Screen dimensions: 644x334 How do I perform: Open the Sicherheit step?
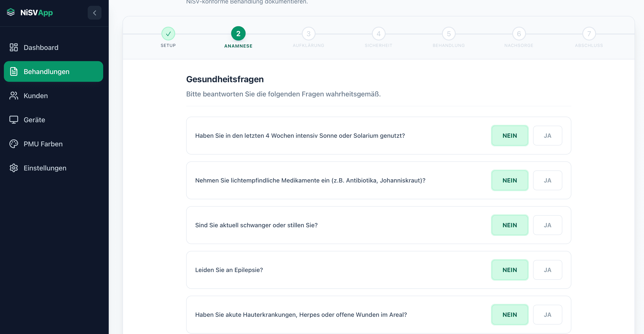[378, 33]
